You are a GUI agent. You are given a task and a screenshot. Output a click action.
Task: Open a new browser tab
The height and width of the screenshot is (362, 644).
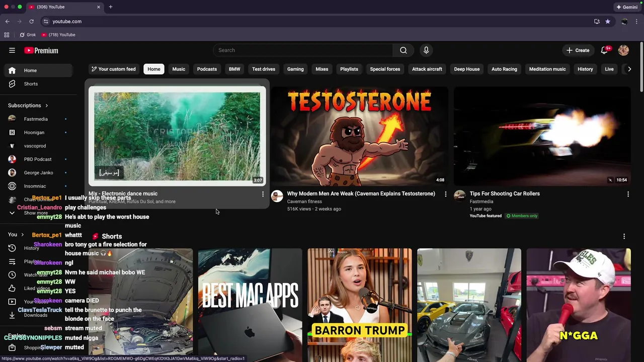coord(110,7)
